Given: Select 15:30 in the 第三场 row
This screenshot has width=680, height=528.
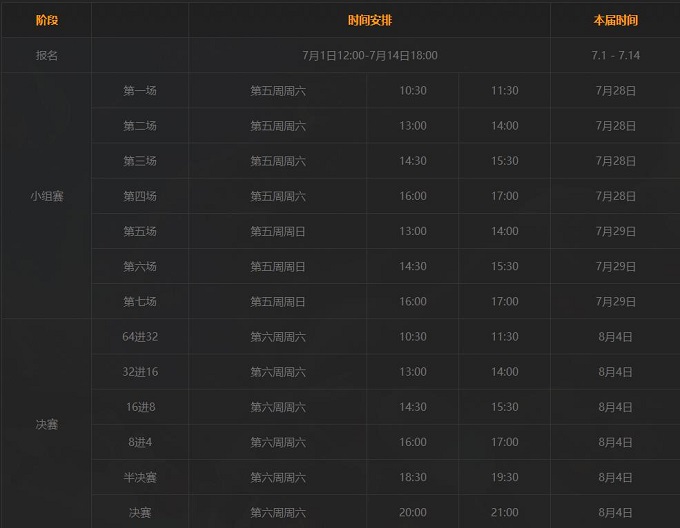Looking at the screenshot, I should (505, 161).
